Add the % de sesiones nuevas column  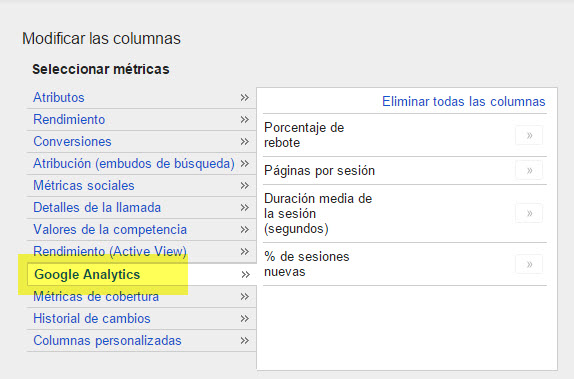tap(529, 264)
